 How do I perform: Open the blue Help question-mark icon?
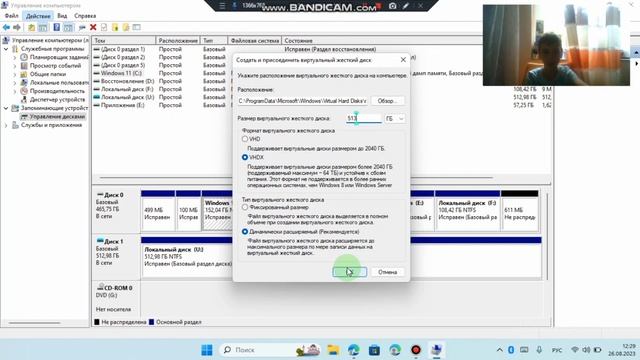pyautogui.click(x=56, y=27)
